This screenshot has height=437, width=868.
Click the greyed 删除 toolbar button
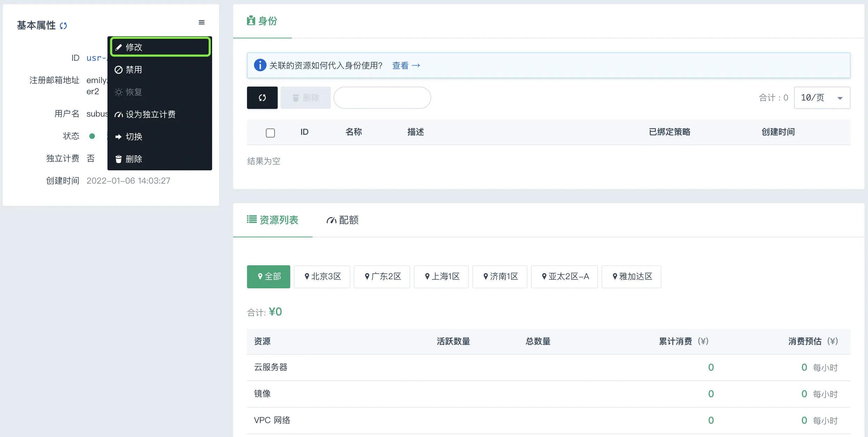pyautogui.click(x=306, y=98)
